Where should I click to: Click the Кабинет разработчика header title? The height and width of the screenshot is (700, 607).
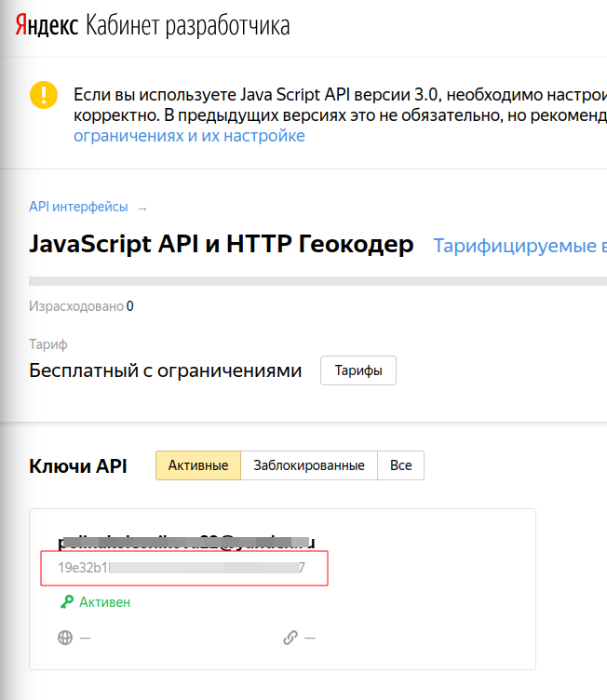[187, 26]
